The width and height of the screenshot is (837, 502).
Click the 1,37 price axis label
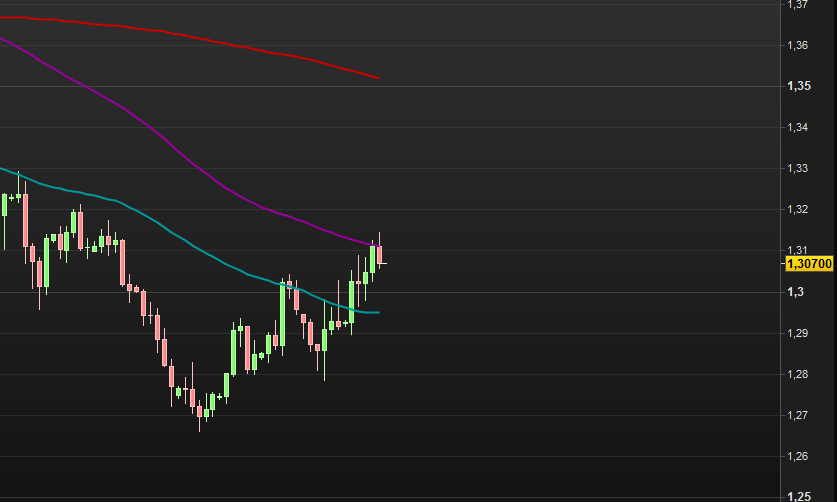797,5
